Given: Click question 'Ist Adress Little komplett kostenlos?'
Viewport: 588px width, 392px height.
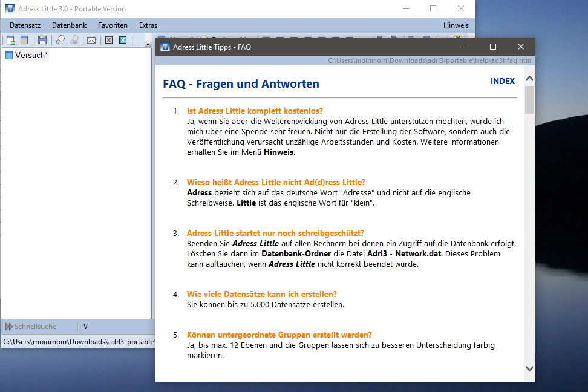Looking at the screenshot, I should coord(255,111).
